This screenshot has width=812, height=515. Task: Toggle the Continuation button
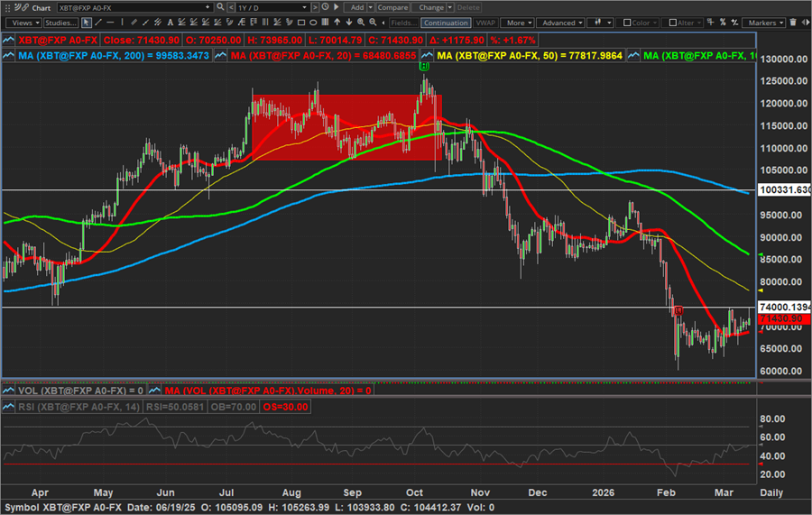tap(446, 23)
